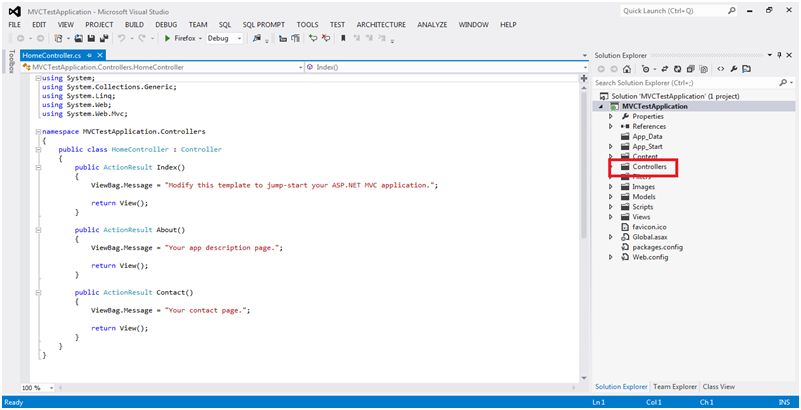
Task: Switch to the Class View tab
Action: [x=719, y=387]
